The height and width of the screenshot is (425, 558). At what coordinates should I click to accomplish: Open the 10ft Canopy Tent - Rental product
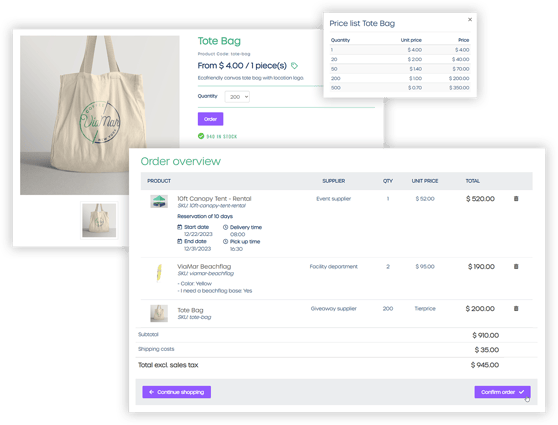(x=214, y=199)
